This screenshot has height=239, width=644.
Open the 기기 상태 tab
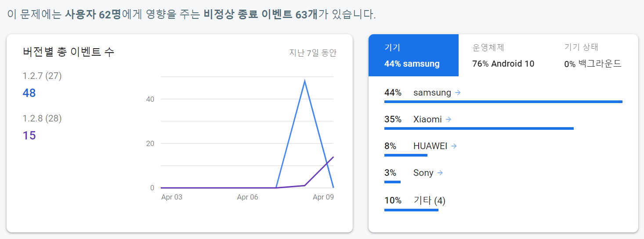pos(593,55)
